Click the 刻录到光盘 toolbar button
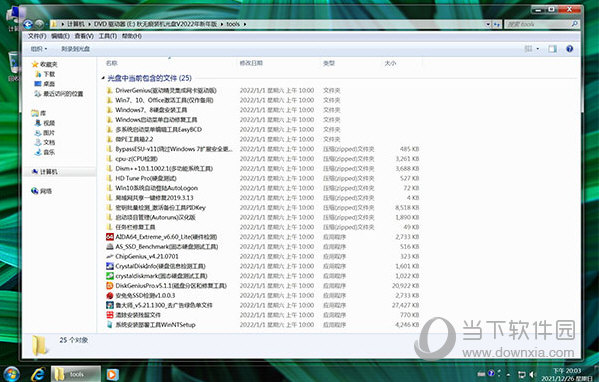The height and width of the screenshot is (382, 599). (75, 49)
